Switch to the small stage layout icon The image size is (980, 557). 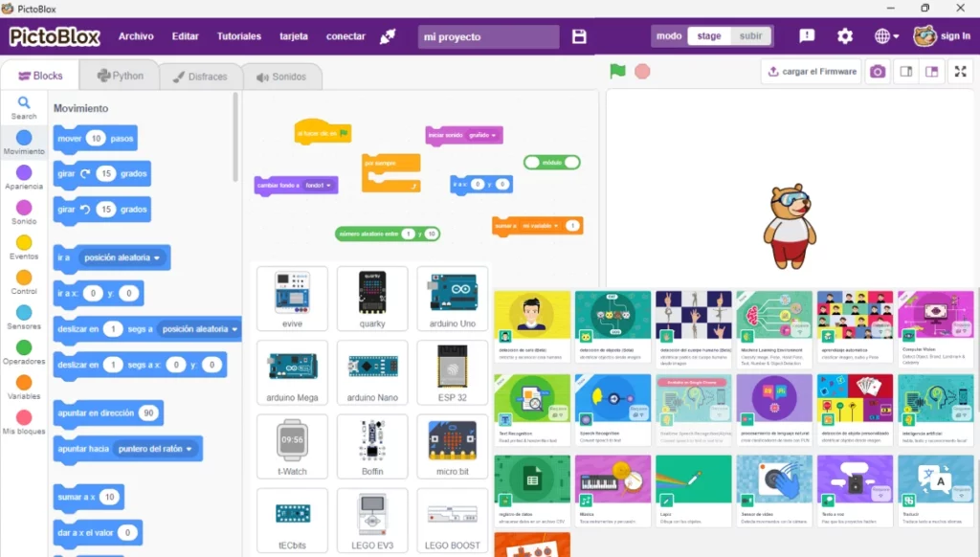pos(905,72)
